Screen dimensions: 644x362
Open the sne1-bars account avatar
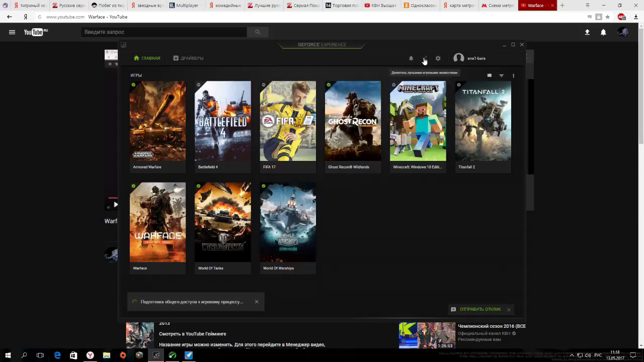coord(458,58)
